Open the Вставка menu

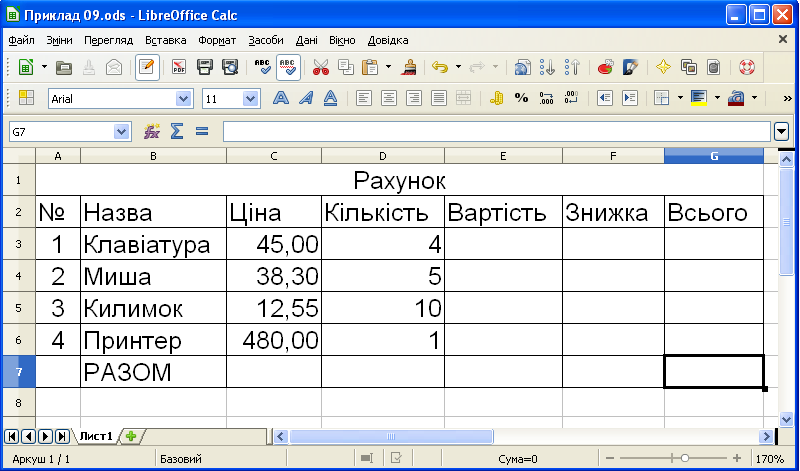[165, 40]
